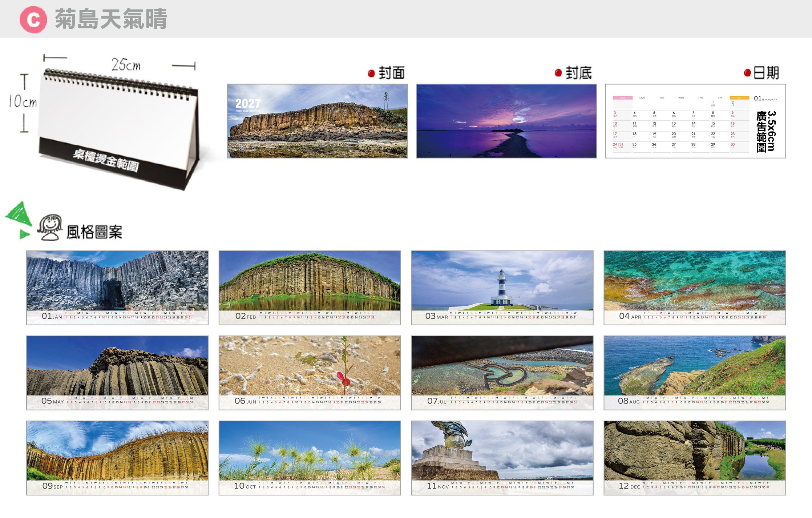
Task: Click the red dot beside 日期
Action: 747,73
